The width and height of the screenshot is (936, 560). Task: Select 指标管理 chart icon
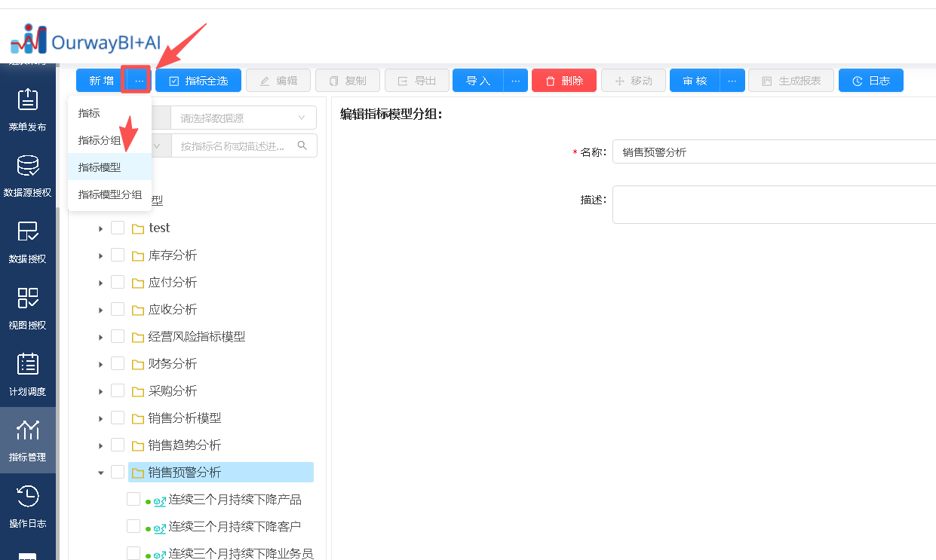pos(27,430)
